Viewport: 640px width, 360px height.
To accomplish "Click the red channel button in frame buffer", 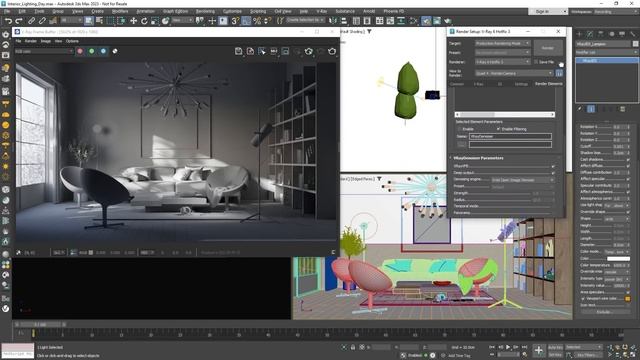I will (x=80, y=51).
